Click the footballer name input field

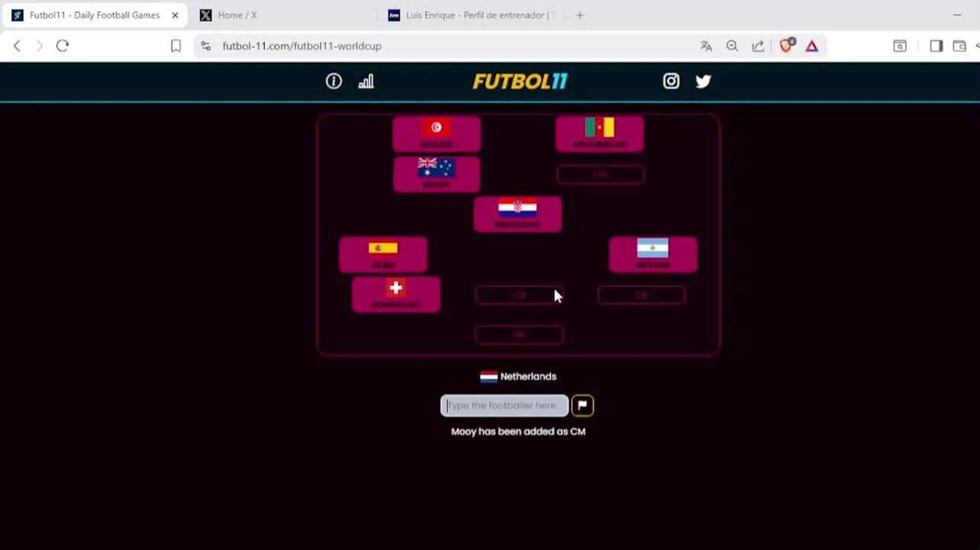point(505,406)
